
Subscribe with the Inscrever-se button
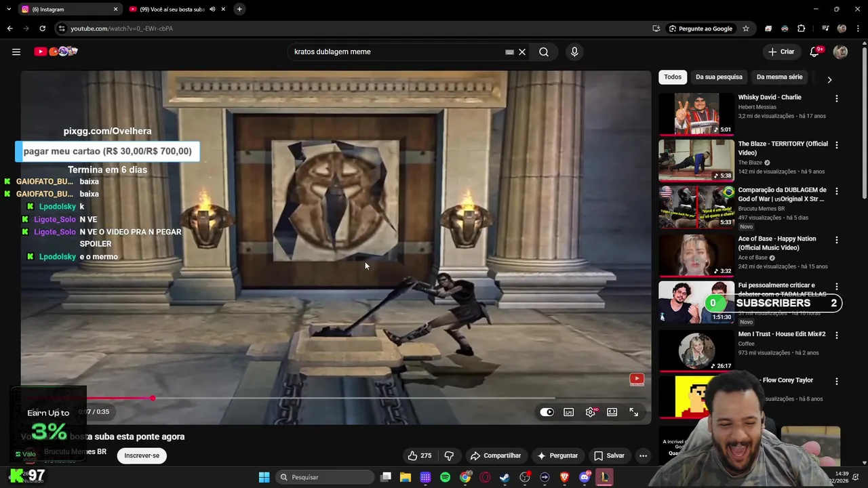(142, 455)
